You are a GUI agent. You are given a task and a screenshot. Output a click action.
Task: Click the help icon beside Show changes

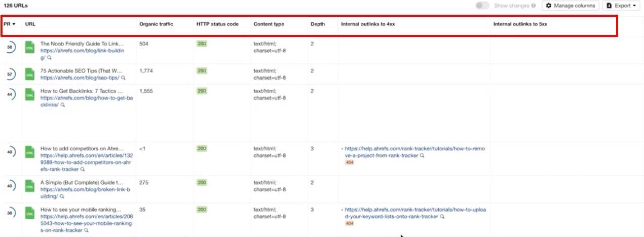[x=534, y=6]
